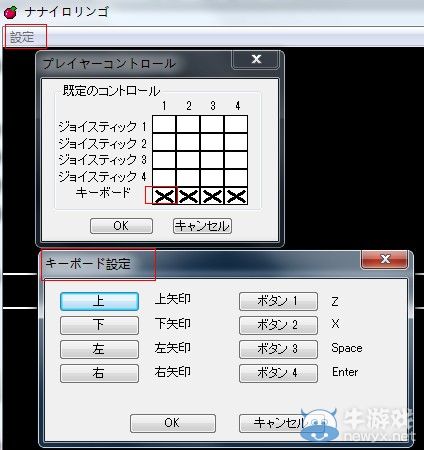
Task: Click the red apple application icon
Action: coord(10,12)
